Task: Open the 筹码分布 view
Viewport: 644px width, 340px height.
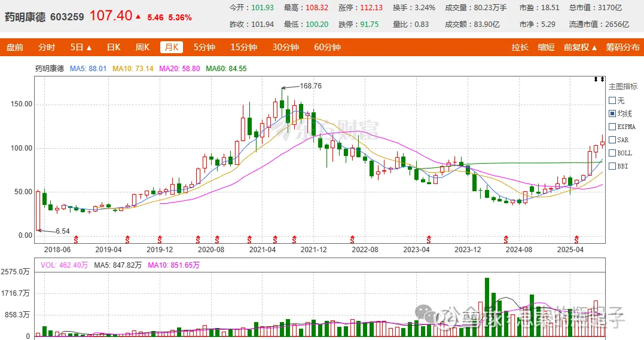Action: point(622,47)
